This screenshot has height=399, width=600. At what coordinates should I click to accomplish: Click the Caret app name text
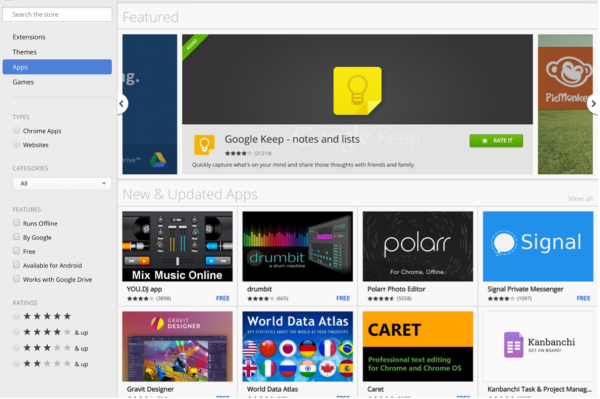375,389
